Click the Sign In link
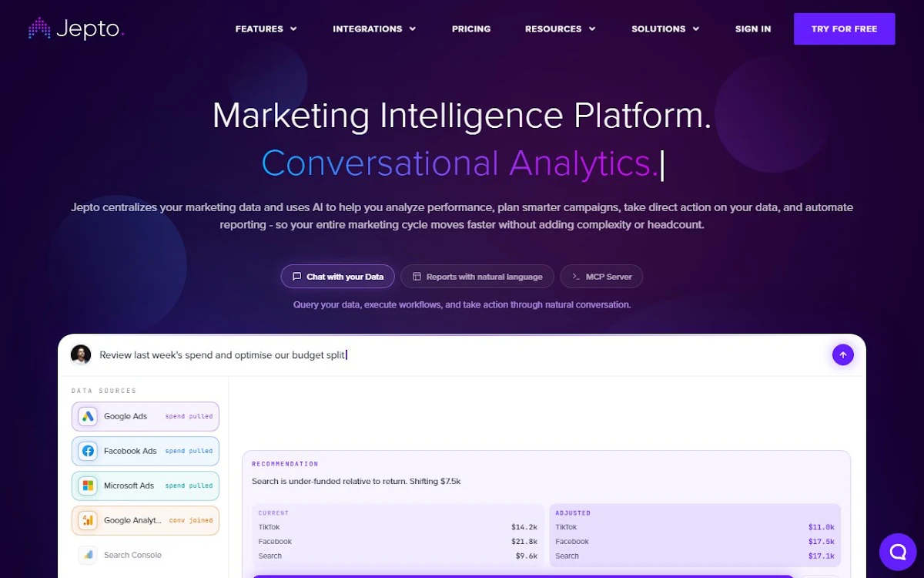The height and width of the screenshot is (578, 924). 753,29
